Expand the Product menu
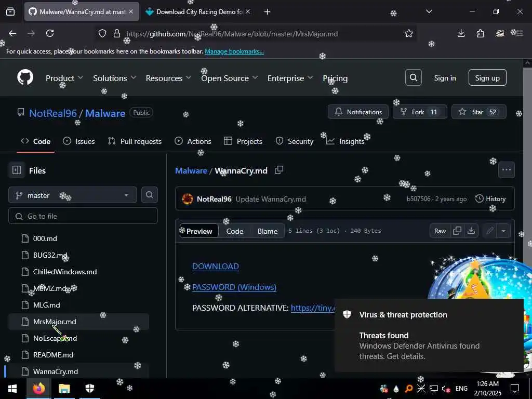This screenshot has width=532, height=399. [64, 78]
